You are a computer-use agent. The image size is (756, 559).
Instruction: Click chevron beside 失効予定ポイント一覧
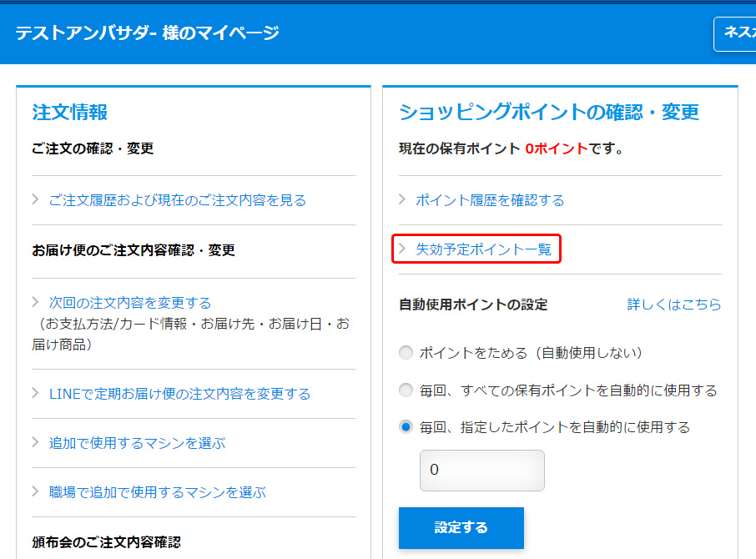click(402, 248)
